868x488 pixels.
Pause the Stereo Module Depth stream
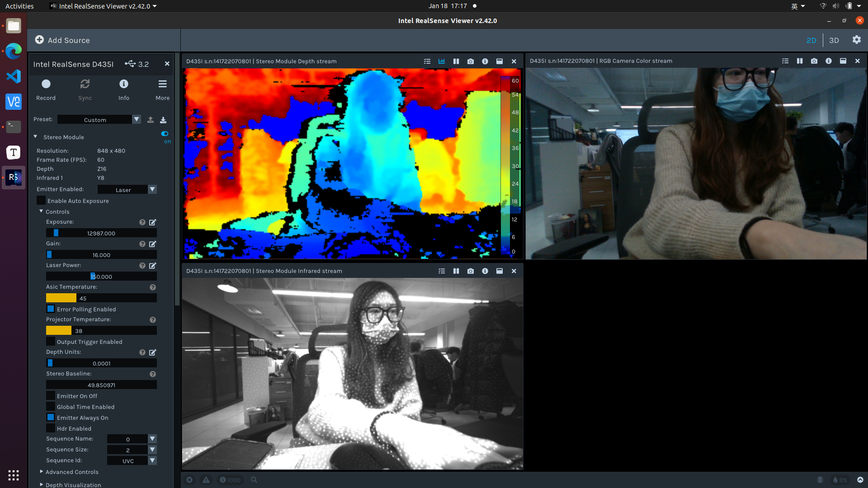pos(456,61)
